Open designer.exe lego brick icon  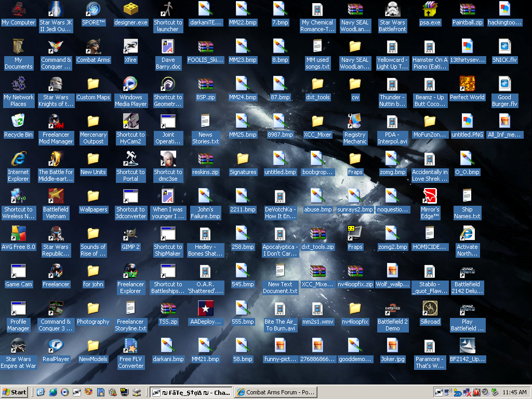point(130,14)
